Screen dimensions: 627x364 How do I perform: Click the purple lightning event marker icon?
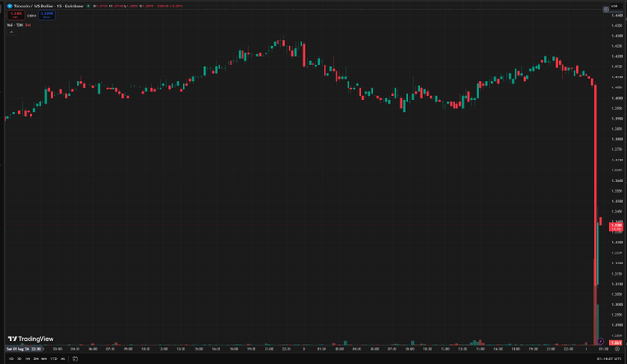coord(600,342)
